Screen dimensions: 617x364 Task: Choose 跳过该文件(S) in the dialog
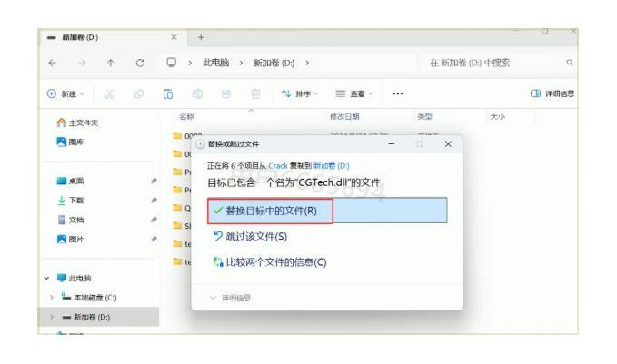[250, 237]
